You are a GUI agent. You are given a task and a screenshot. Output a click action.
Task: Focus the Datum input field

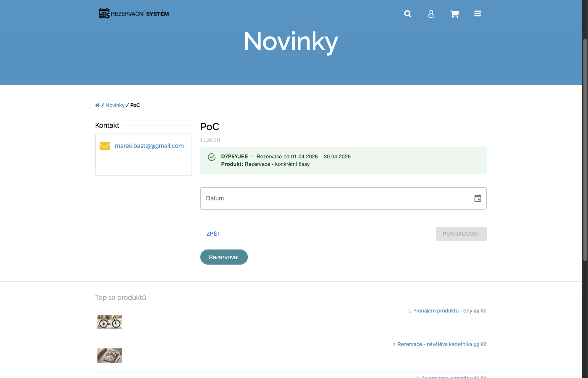click(336, 198)
